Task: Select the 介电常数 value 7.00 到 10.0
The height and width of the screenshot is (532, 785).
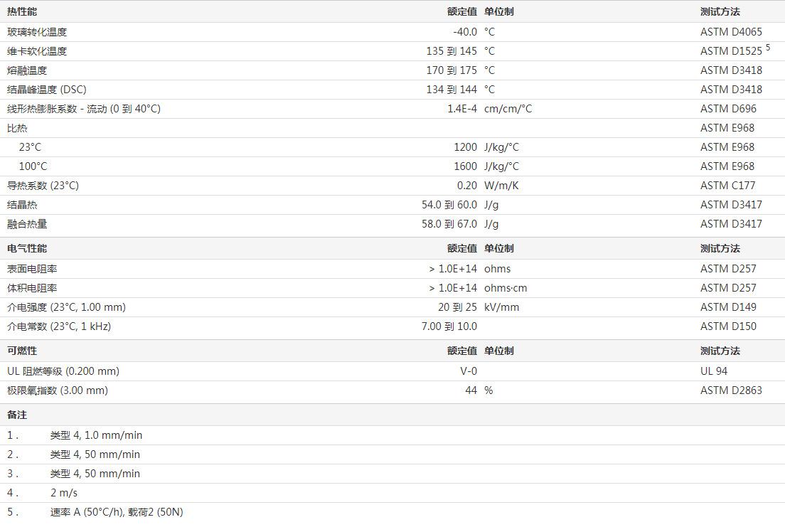Action: point(449,326)
